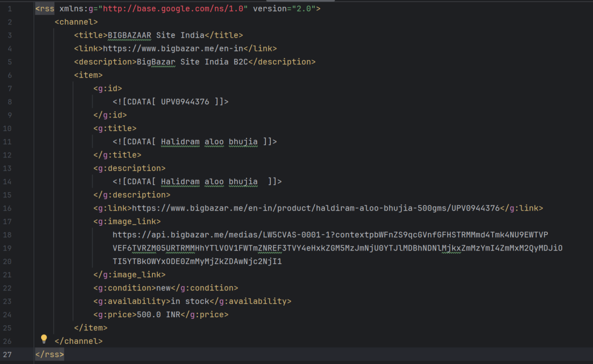Click line number 6 in the gutter
593x364 pixels.
point(9,75)
